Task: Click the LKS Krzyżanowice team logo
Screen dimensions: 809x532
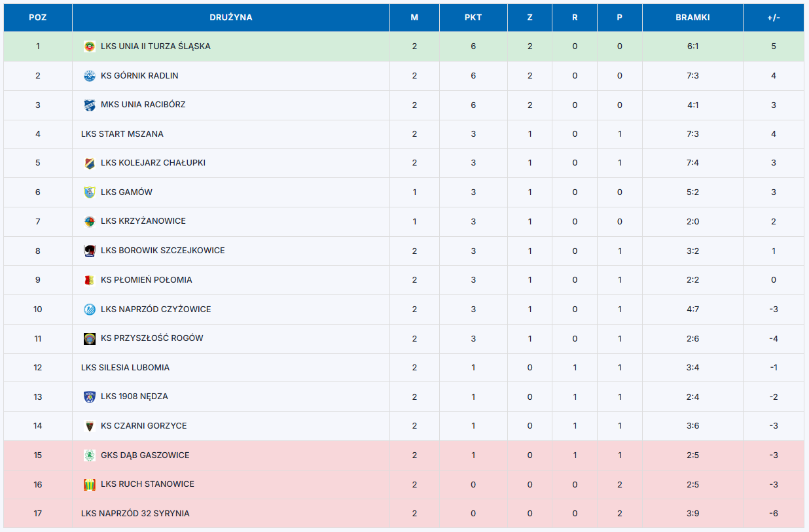Action: pos(90,221)
